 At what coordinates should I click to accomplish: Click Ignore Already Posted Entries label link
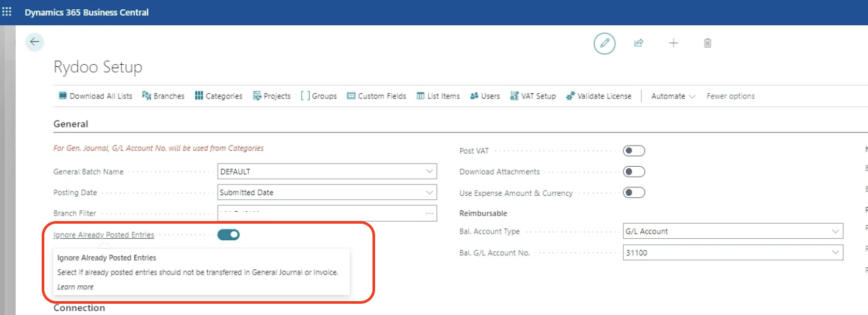[104, 234]
